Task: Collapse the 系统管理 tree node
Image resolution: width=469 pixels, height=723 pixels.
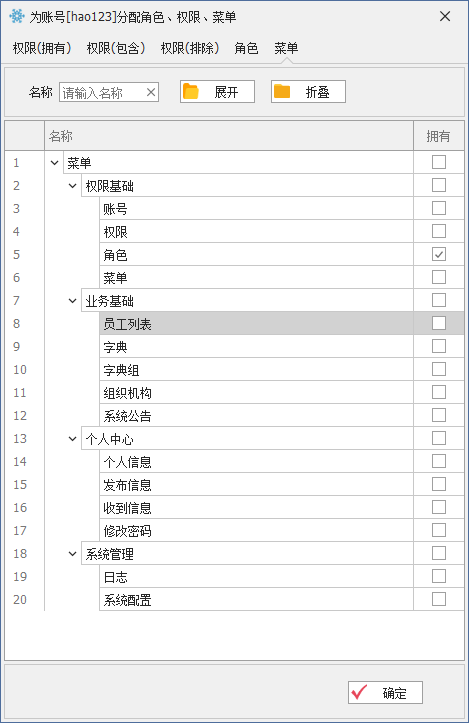Action: [72, 553]
